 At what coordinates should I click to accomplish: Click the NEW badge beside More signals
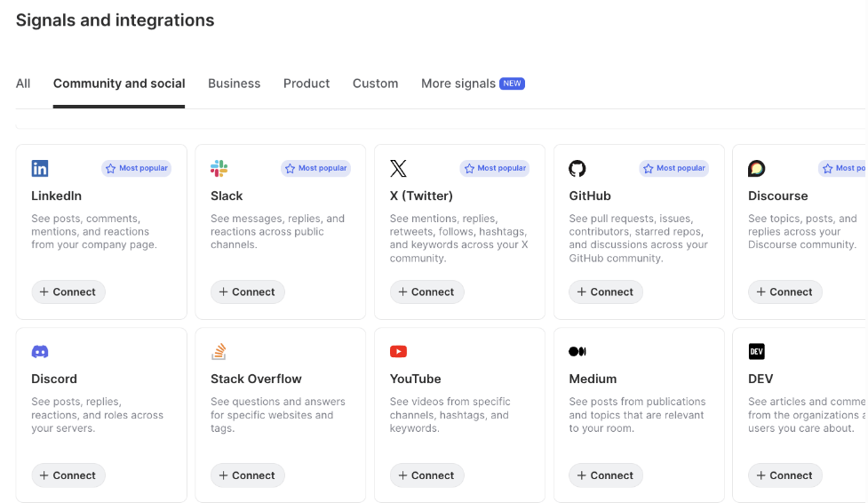[512, 84]
